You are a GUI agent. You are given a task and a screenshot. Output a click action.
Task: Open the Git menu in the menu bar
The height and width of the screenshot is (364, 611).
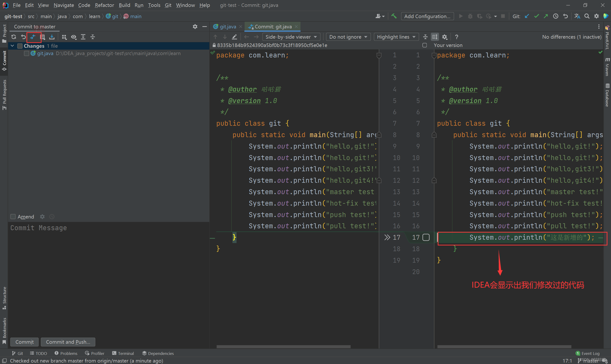pyautogui.click(x=168, y=5)
